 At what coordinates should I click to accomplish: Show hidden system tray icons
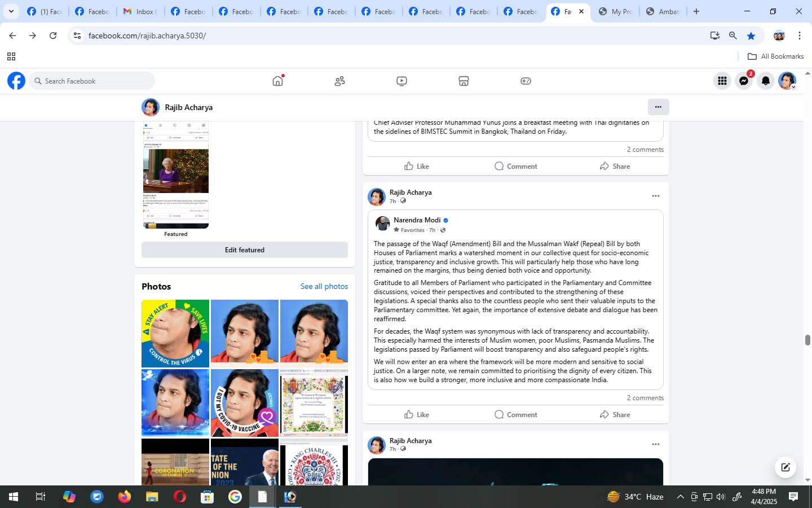[680, 497]
